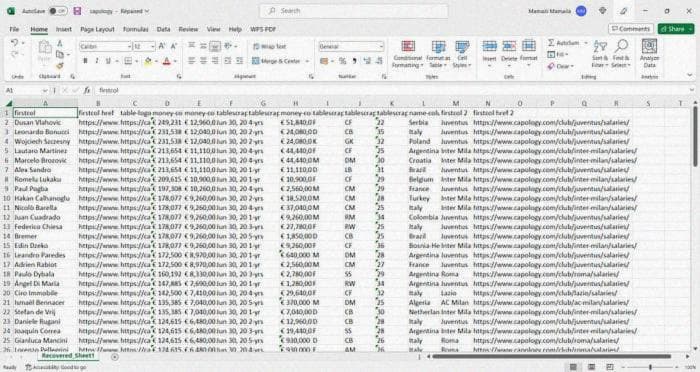Viewport: 700px width, 372px height.
Task: Open Conditional Formatting options
Action: [407, 54]
